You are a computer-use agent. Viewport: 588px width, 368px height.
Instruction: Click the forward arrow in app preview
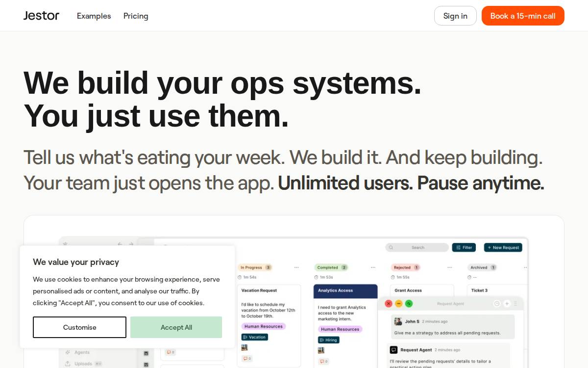(x=131, y=244)
